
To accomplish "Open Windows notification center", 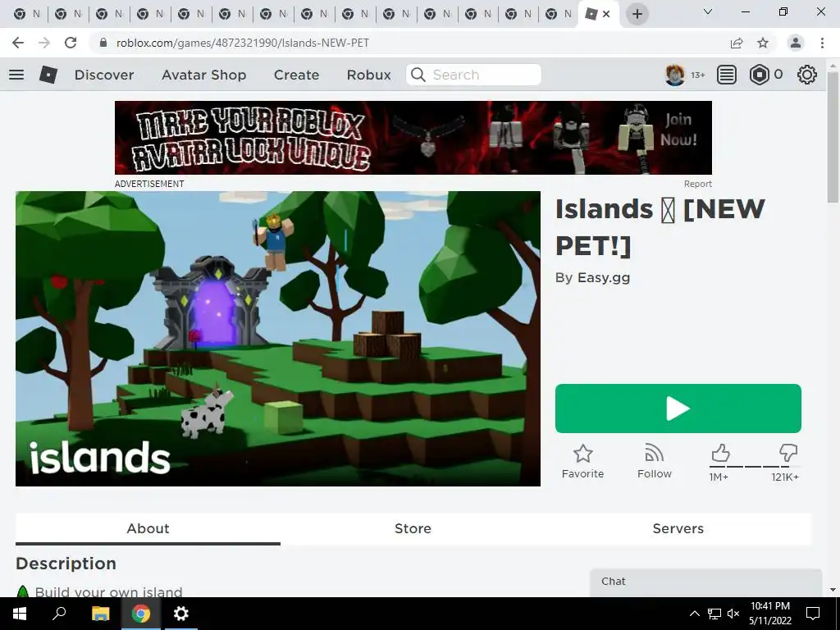I will pos(813,614).
